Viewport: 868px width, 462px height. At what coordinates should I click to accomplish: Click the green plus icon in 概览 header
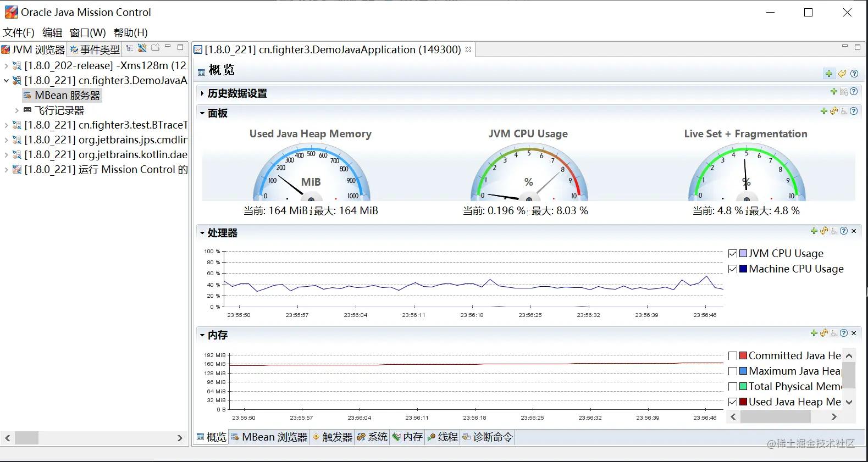(x=829, y=73)
